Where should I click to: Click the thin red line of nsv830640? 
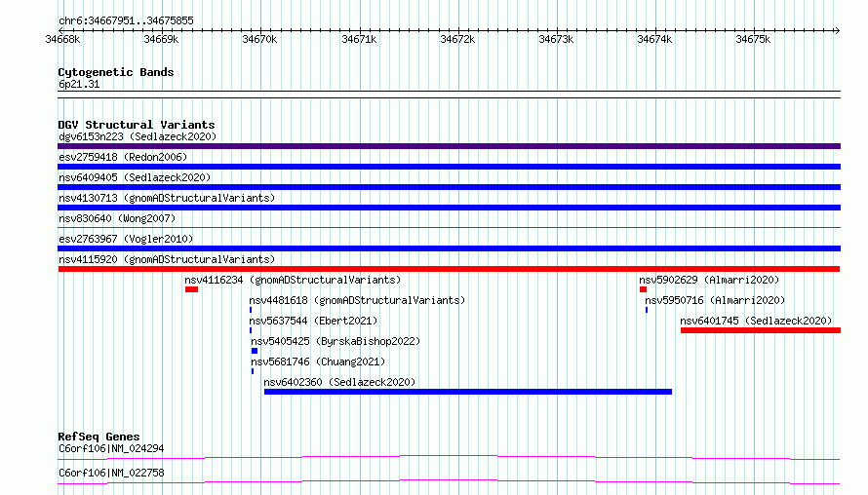click(449, 227)
